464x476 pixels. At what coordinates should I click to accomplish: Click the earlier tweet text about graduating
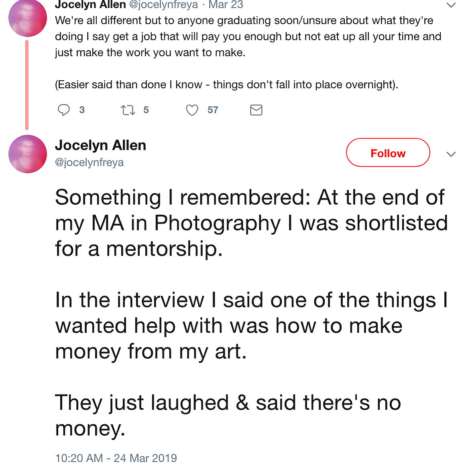coord(248,53)
